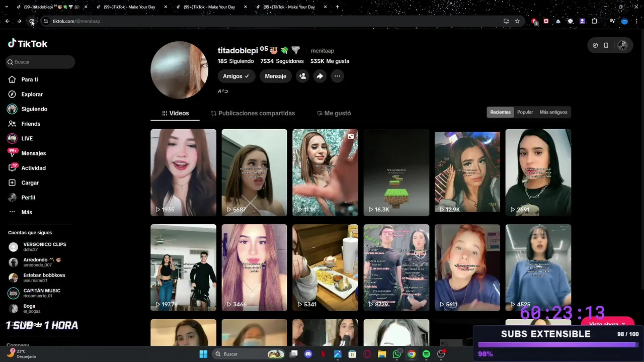Open a new browser tab
This screenshot has height=362, width=644.
337,7
